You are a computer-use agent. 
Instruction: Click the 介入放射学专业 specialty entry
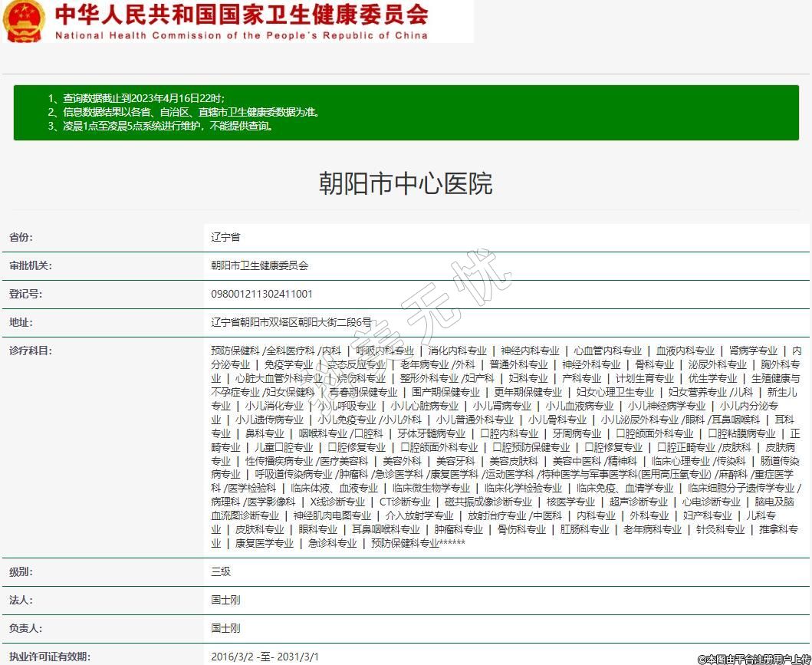419,515
